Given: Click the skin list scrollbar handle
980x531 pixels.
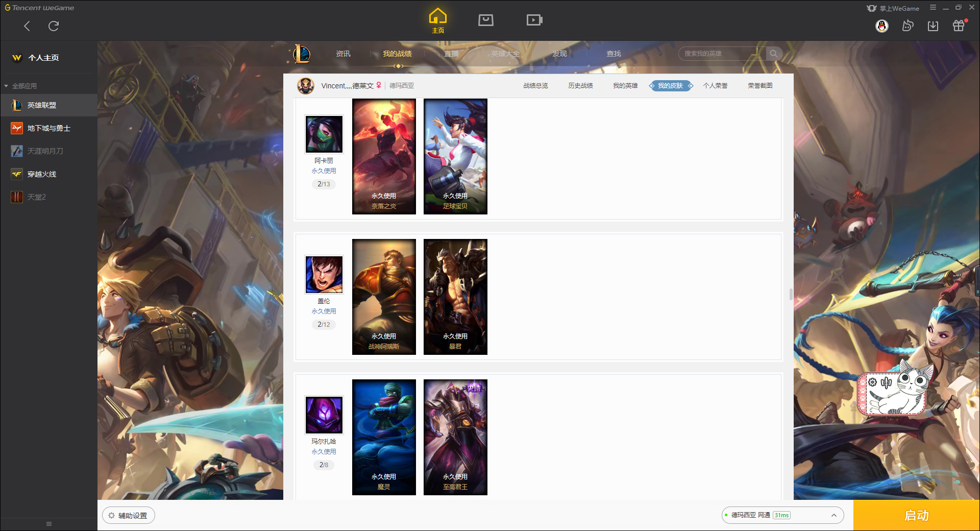Looking at the screenshot, I should point(791,294).
